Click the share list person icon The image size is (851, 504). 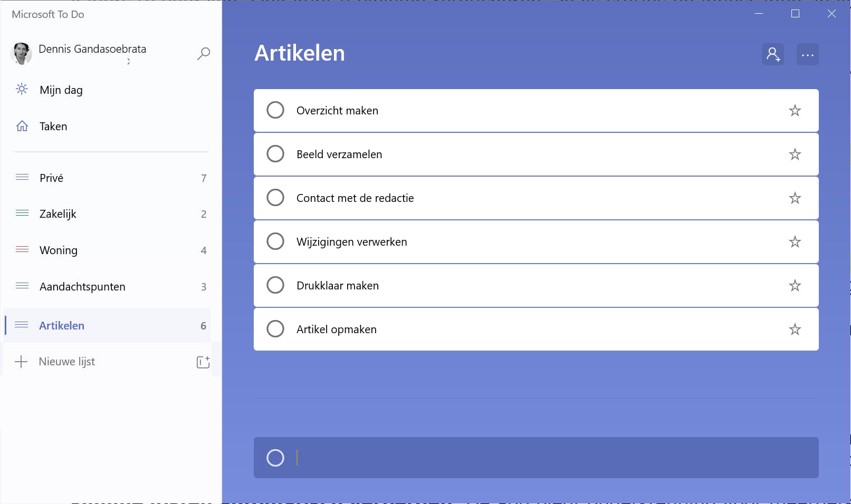(773, 54)
